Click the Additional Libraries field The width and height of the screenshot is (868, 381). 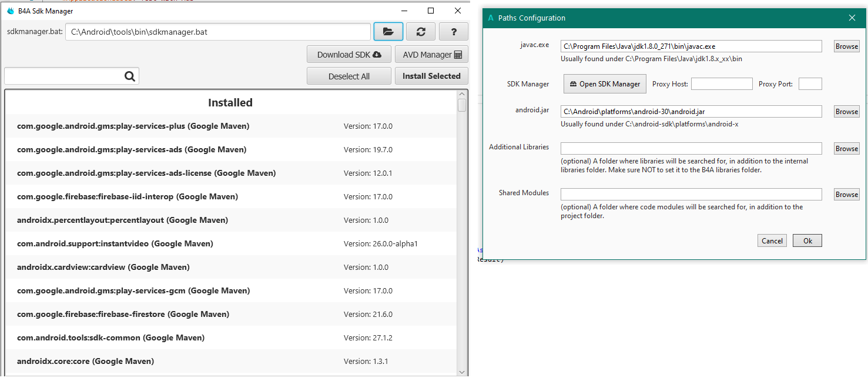click(x=691, y=149)
